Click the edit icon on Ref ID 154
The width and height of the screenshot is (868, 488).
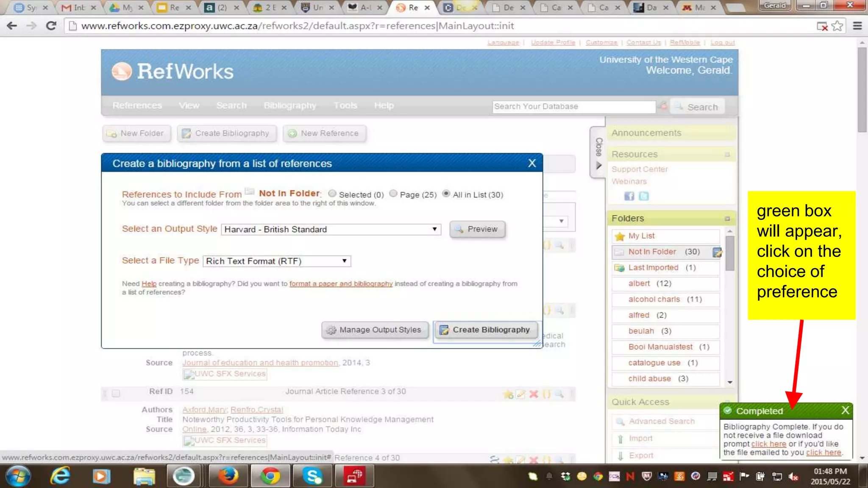[521, 394]
